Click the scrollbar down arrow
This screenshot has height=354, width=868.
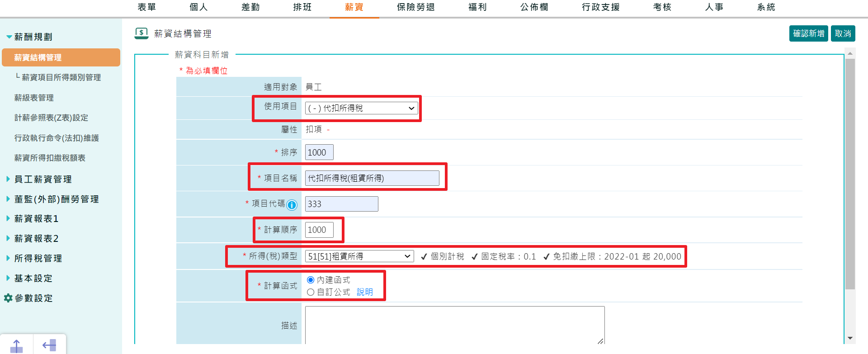(x=850, y=338)
